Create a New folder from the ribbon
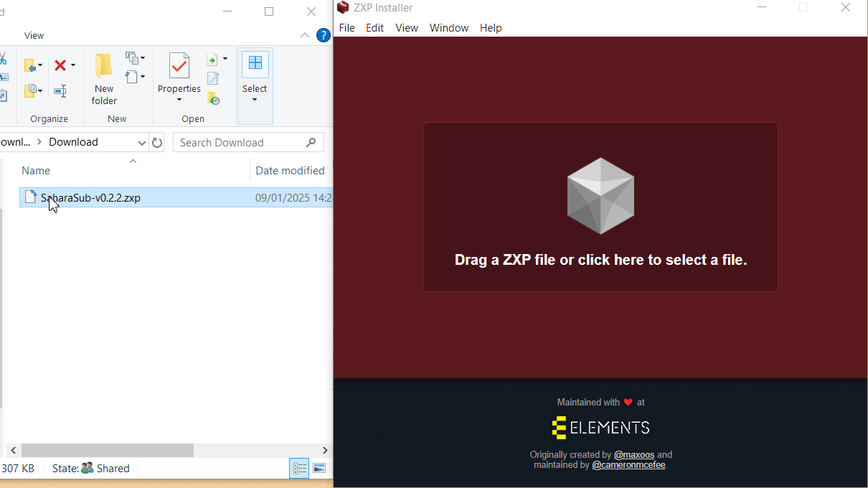Image resolution: width=868 pixels, height=488 pixels. tap(104, 80)
